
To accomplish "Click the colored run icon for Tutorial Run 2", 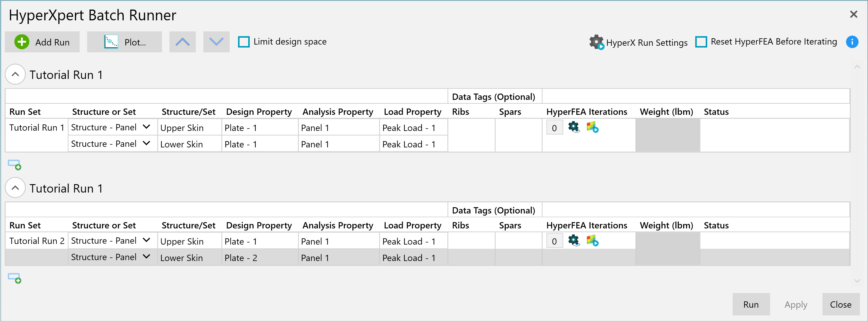I will pyautogui.click(x=592, y=241).
